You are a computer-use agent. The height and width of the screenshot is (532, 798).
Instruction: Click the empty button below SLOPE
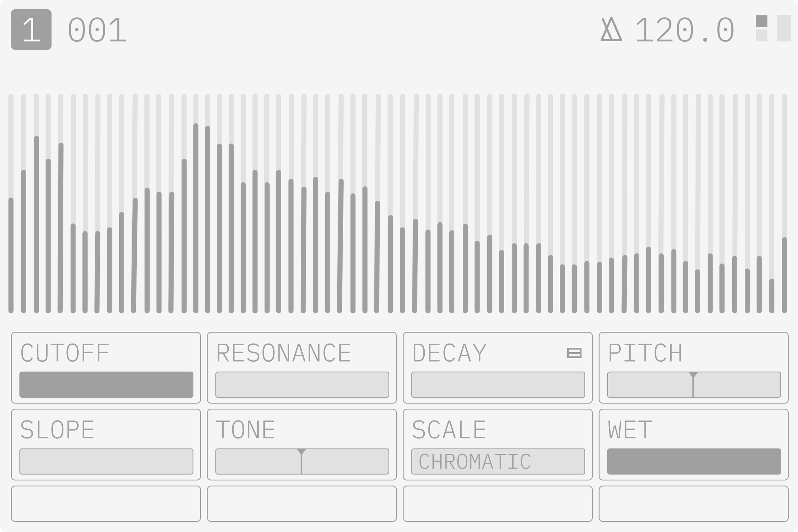(x=106, y=504)
